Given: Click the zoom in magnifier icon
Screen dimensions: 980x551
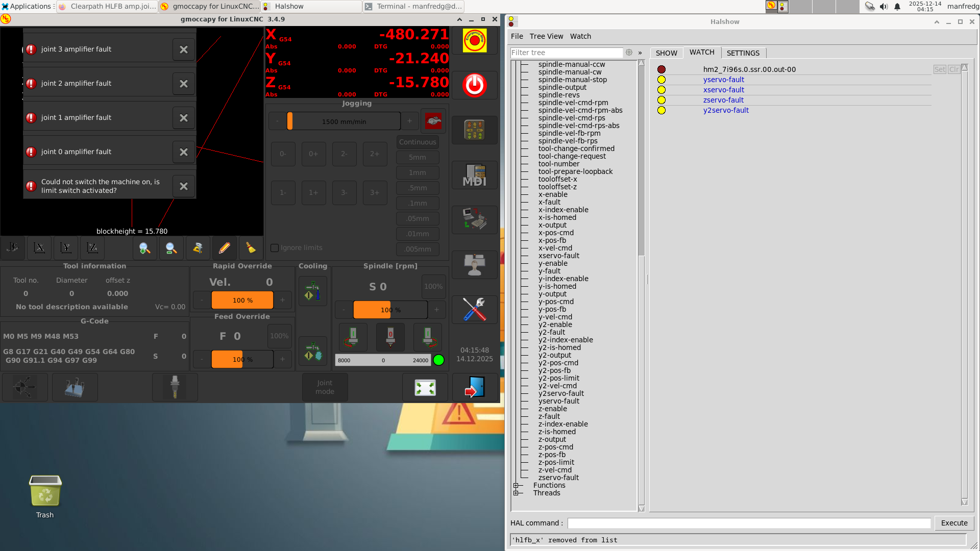Looking at the screenshot, I should pos(144,248).
